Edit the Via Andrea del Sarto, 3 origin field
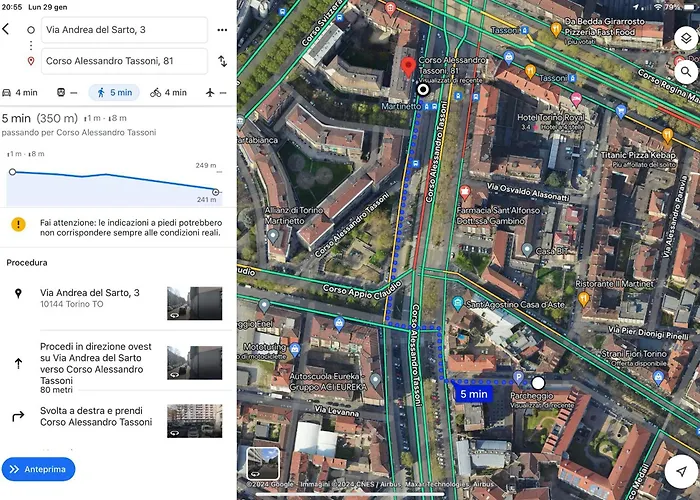Screen dimensions: 700x500 tap(124, 30)
